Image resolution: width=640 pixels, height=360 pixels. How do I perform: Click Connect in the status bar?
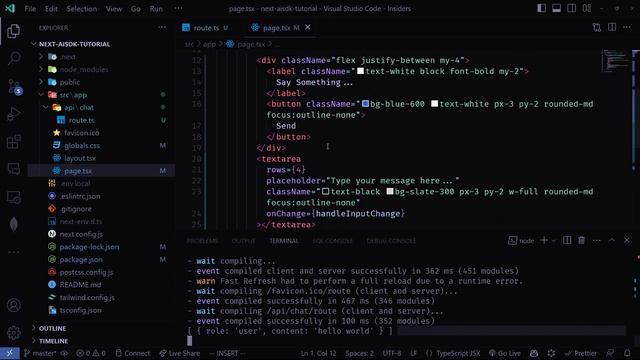(x=133, y=353)
